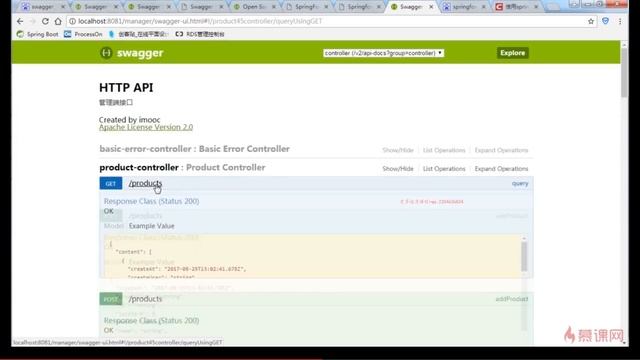
Task: Click the browser forward arrow
Action: (x=33, y=21)
